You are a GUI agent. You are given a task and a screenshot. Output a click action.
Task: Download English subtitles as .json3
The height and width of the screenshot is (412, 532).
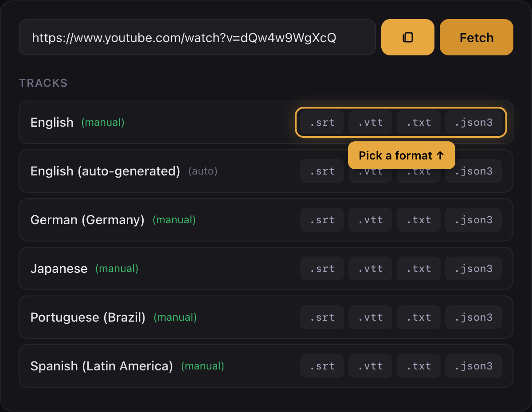474,122
